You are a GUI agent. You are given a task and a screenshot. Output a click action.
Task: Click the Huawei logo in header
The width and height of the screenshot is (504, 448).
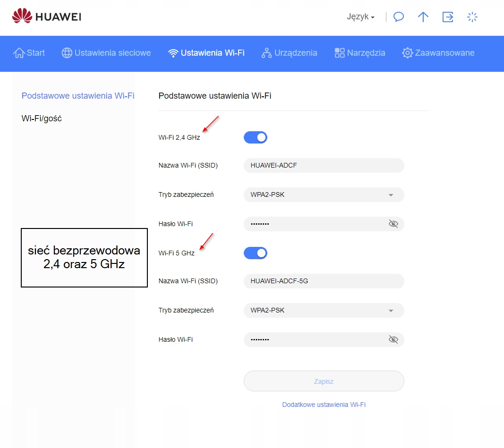(46, 17)
